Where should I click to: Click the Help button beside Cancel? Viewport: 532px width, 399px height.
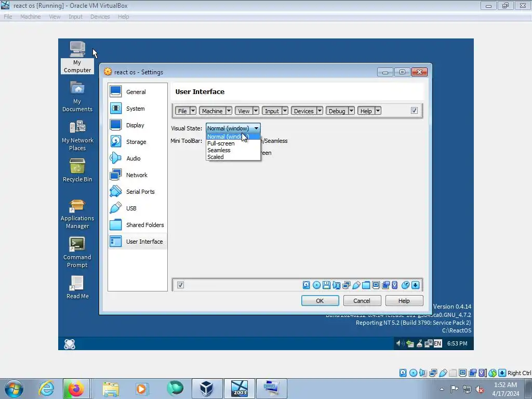click(404, 301)
